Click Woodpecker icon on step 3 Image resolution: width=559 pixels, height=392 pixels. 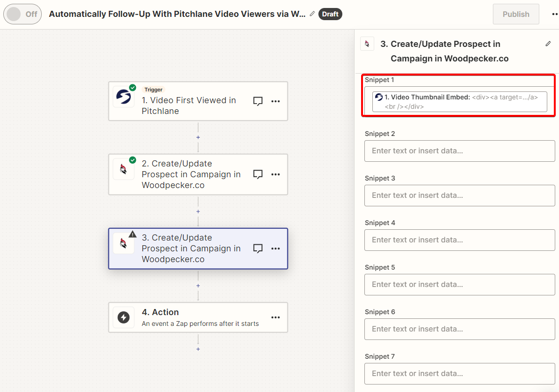tap(123, 243)
